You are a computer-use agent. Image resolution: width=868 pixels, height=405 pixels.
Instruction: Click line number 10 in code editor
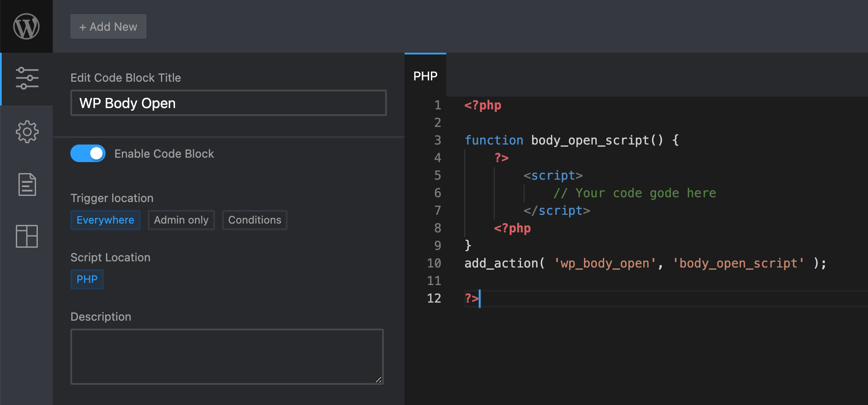434,263
